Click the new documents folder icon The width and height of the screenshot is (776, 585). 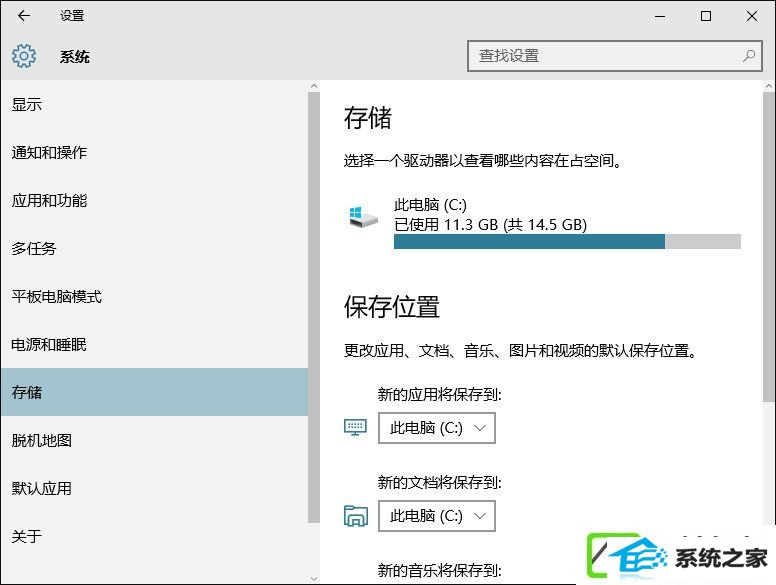pyautogui.click(x=355, y=516)
